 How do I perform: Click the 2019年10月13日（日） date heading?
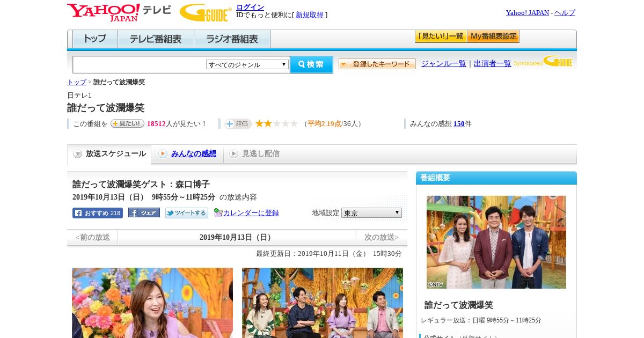[x=237, y=237]
